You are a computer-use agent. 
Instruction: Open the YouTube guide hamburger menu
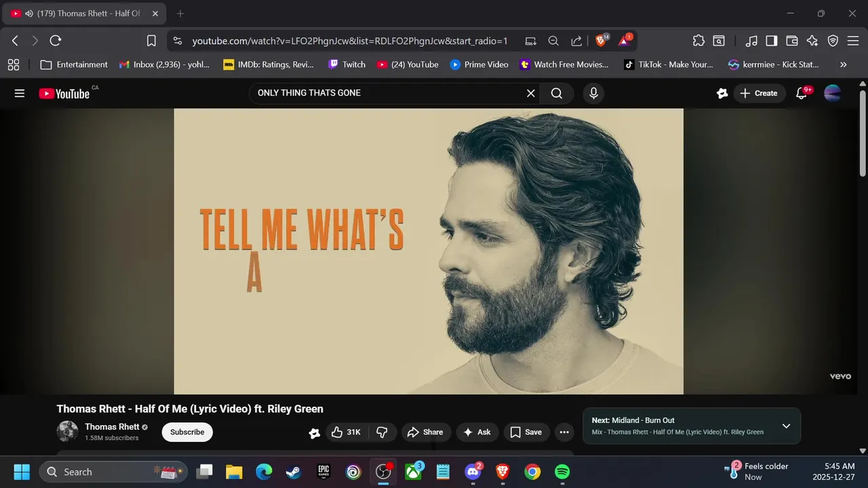[20, 94]
